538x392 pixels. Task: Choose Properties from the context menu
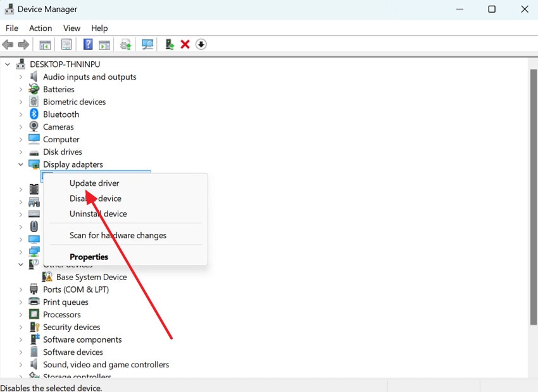pos(89,257)
